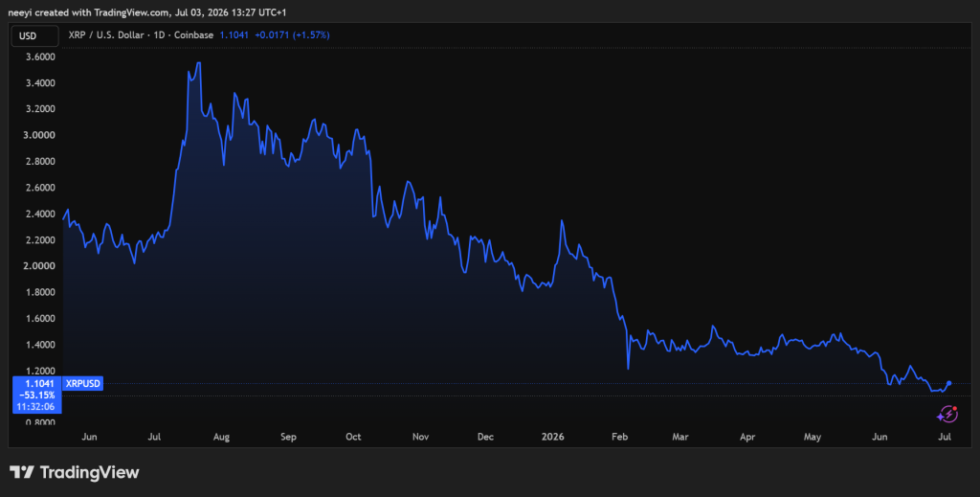Viewport: 980px width, 497px height.
Task: Click the +0.0171 (+1.57%) change in the legend
Action: click(x=292, y=35)
